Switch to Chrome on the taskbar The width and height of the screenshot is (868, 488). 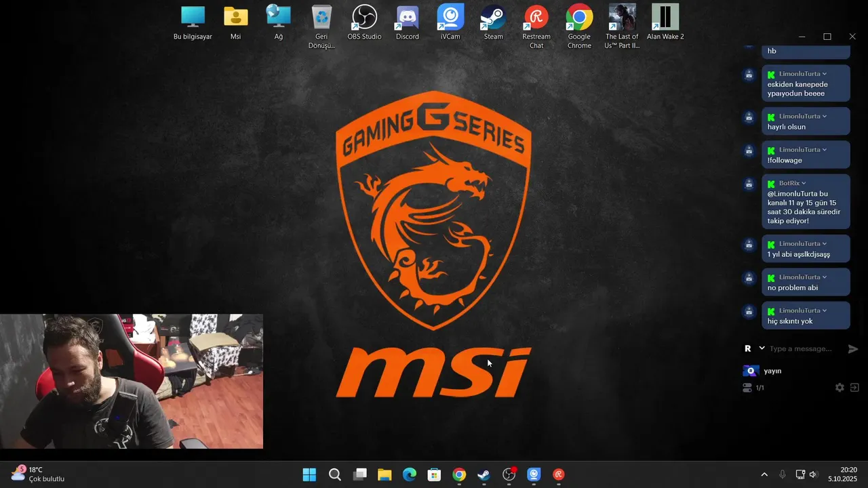pos(459,474)
